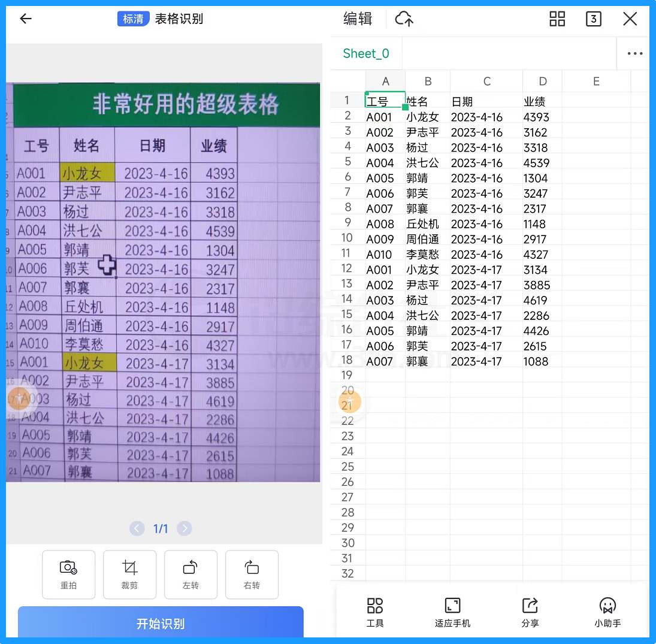The height and width of the screenshot is (644, 656).
Task: Select row header 32
Action: point(347,573)
